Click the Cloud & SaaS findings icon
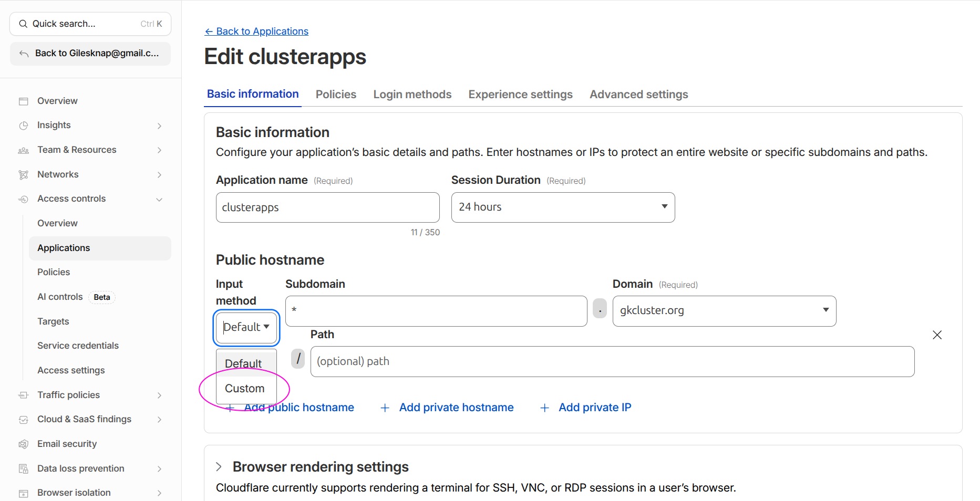 [x=24, y=419]
